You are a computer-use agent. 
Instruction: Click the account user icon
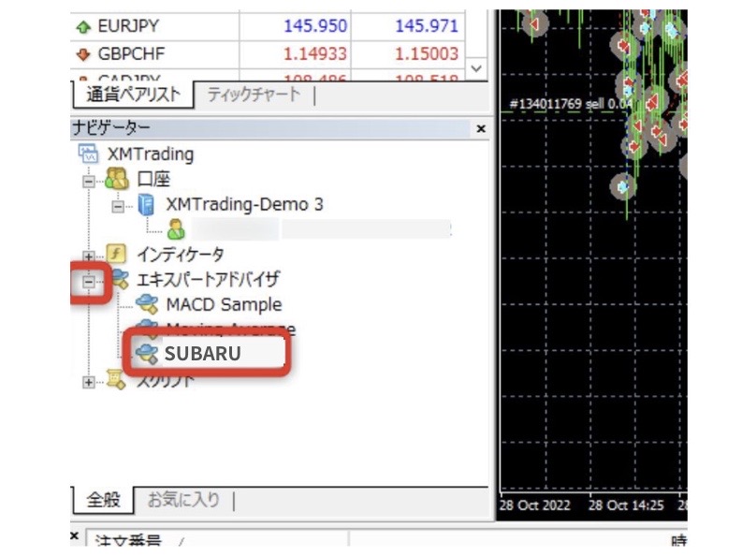click(x=176, y=229)
